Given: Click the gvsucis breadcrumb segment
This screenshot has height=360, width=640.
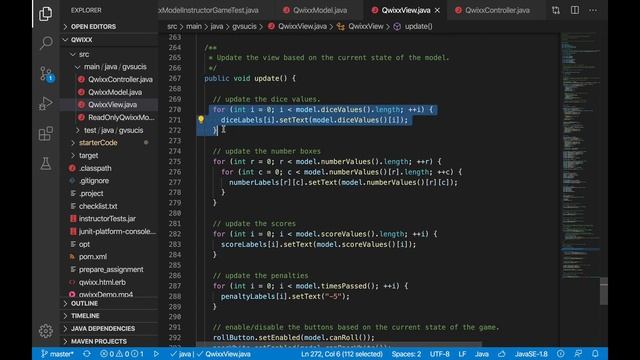Looking at the screenshot, I should (x=244, y=27).
